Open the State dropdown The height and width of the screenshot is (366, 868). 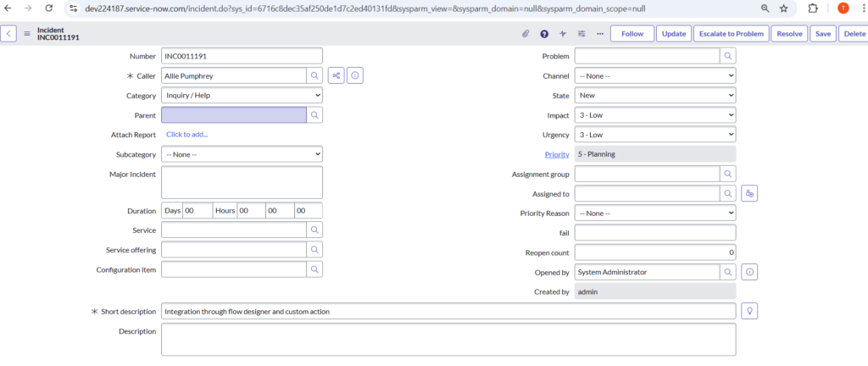(x=654, y=96)
